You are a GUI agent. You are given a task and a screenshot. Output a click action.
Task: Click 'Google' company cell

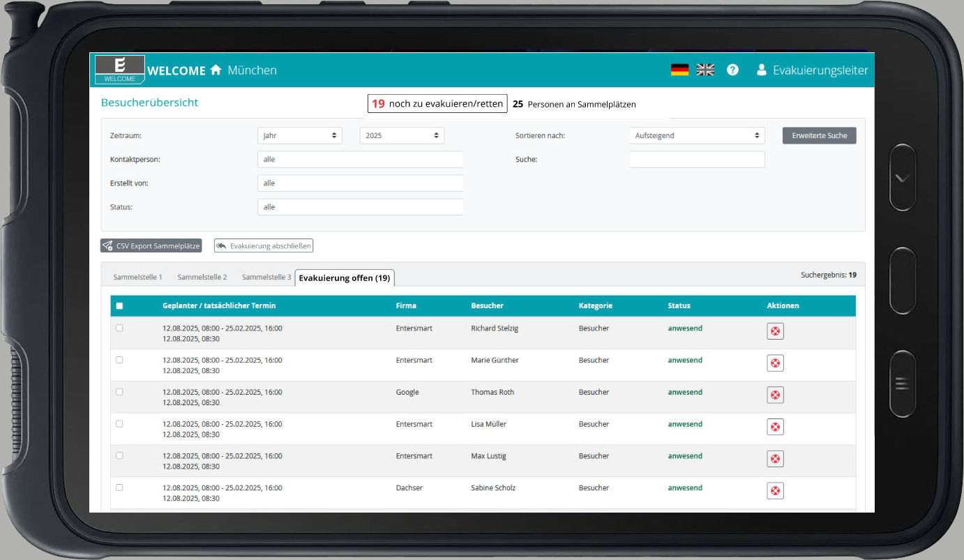[x=407, y=392]
